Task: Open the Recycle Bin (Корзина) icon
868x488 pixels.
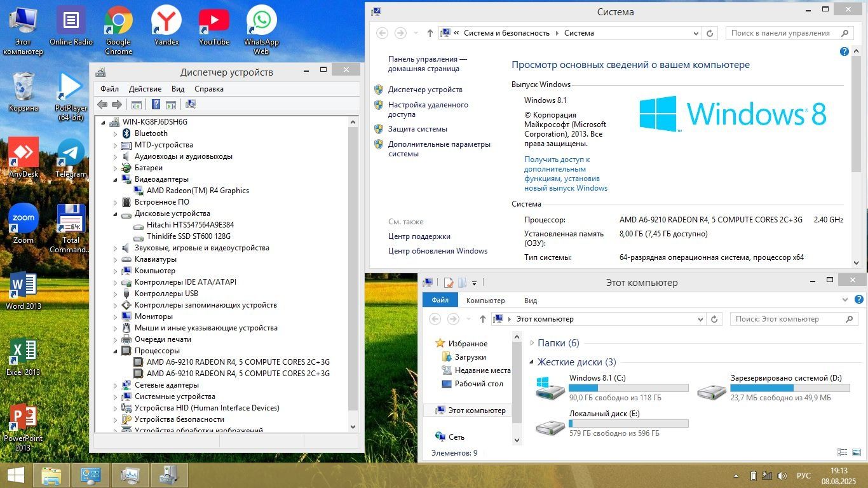Action: (x=24, y=91)
